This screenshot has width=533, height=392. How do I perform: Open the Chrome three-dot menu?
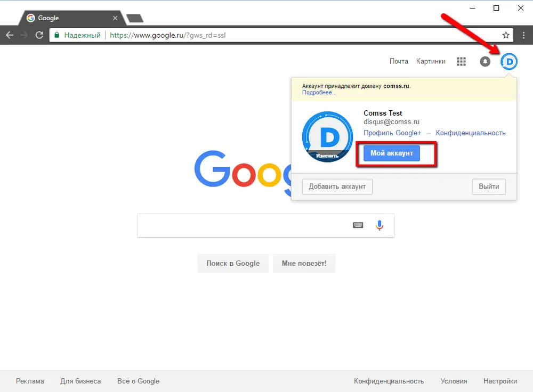tap(523, 35)
